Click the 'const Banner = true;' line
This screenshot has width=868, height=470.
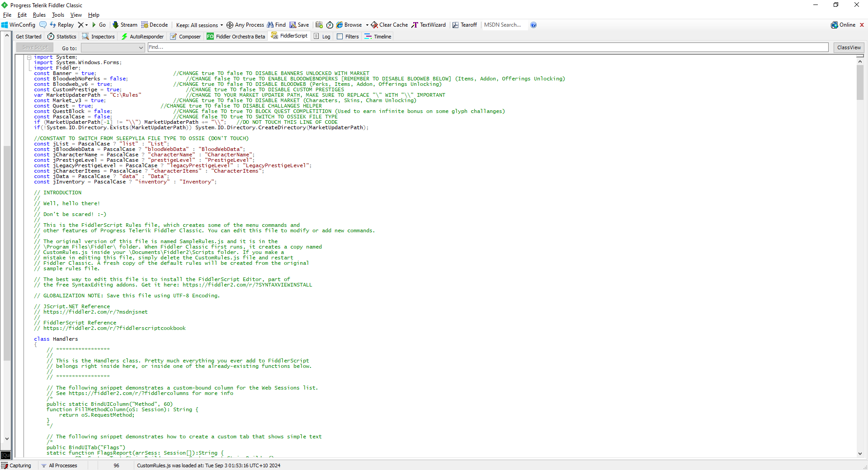click(x=65, y=73)
